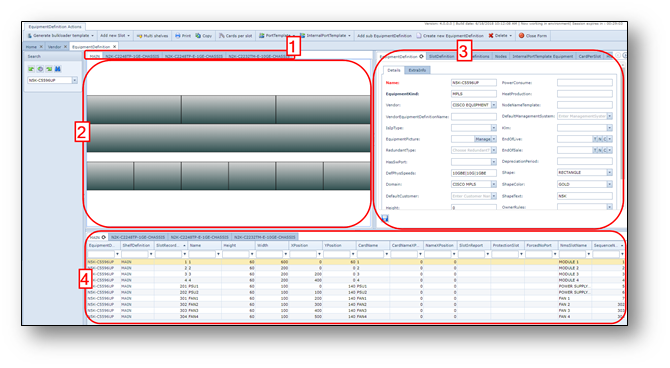This screenshot has height=368, width=670.
Task: Click the blue binoculars find icon
Action: (58, 69)
